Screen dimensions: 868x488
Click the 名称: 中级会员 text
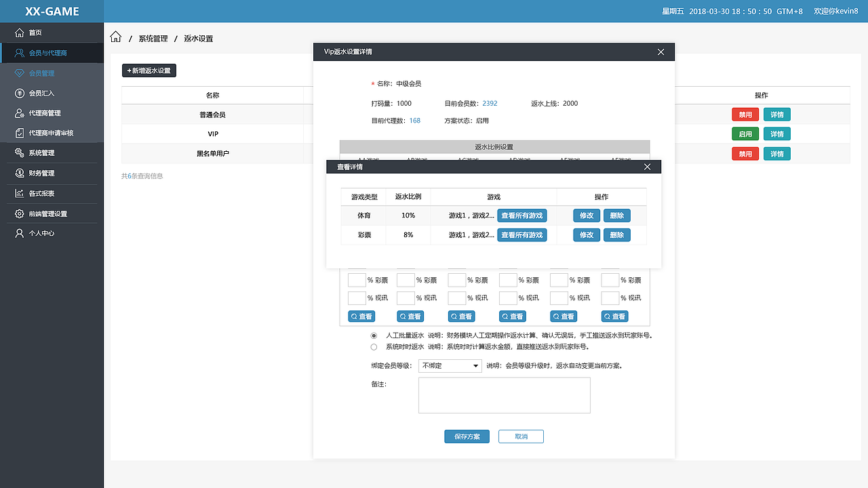coord(399,84)
